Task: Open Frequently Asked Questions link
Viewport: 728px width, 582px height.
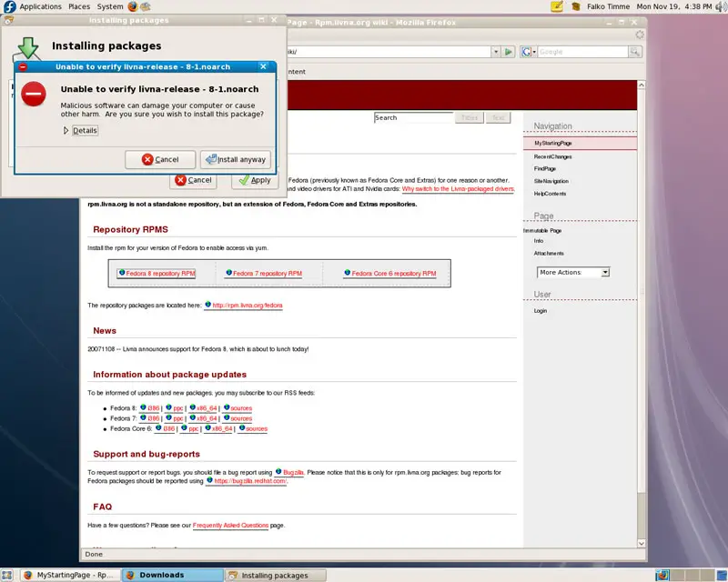Action: [x=230, y=526]
